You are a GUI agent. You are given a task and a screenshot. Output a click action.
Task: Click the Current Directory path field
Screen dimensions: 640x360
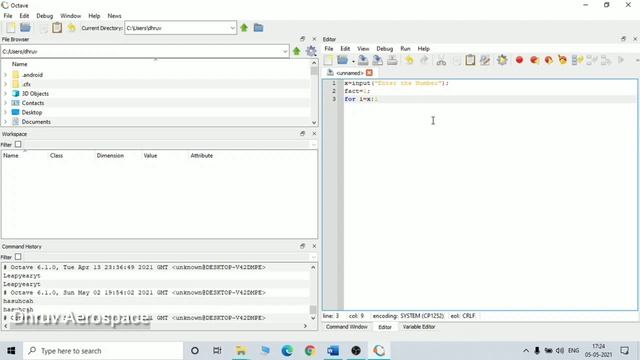[177, 28]
